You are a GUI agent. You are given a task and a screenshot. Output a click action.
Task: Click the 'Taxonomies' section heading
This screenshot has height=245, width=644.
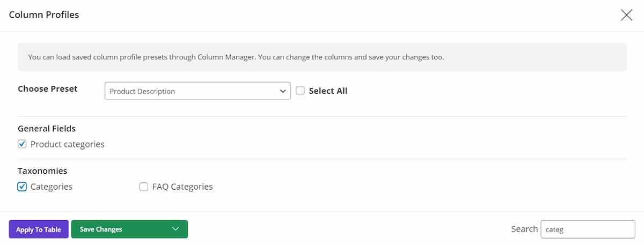(x=42, y=171)
